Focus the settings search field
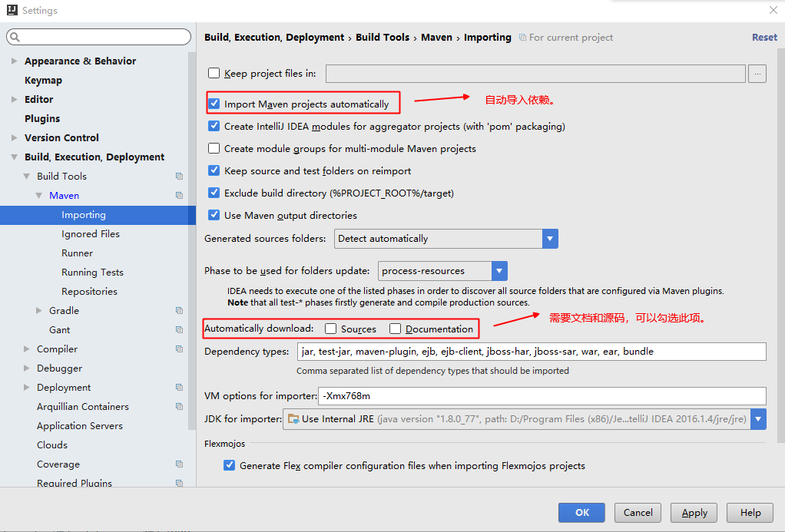This screenshot has width=785, height=532. [98, 37]
